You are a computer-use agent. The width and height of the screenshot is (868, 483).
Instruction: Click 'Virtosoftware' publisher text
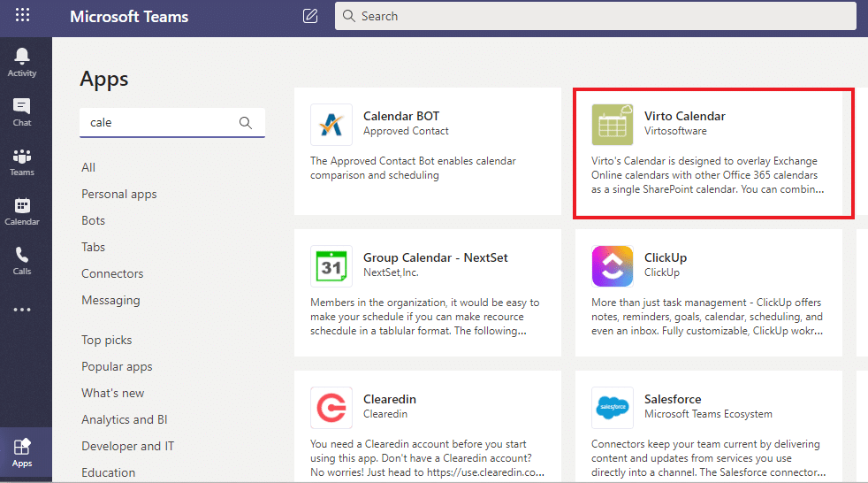pos(675,131)
